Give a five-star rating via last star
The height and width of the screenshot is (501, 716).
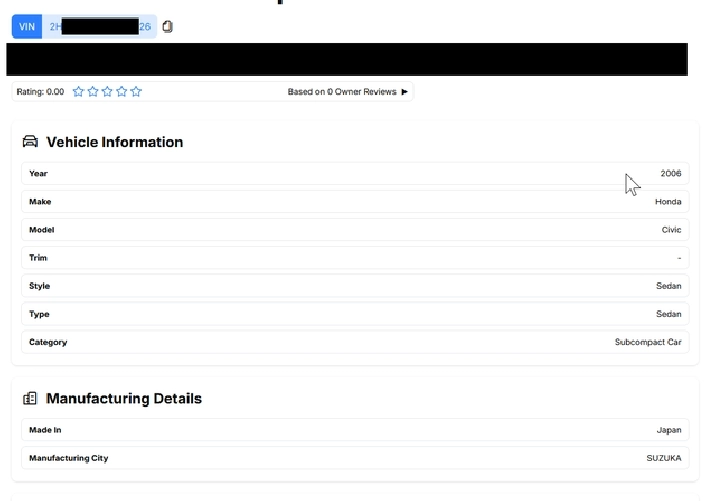coord(136,92)
